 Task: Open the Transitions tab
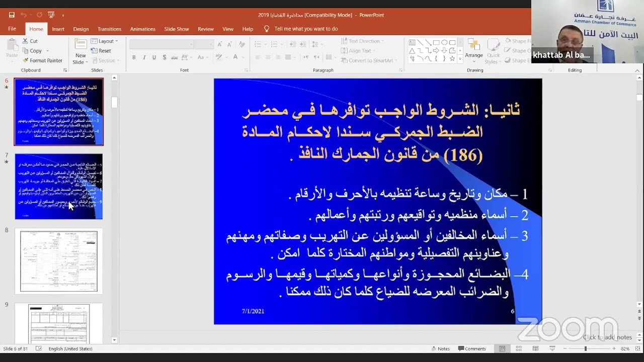[109, 29]
